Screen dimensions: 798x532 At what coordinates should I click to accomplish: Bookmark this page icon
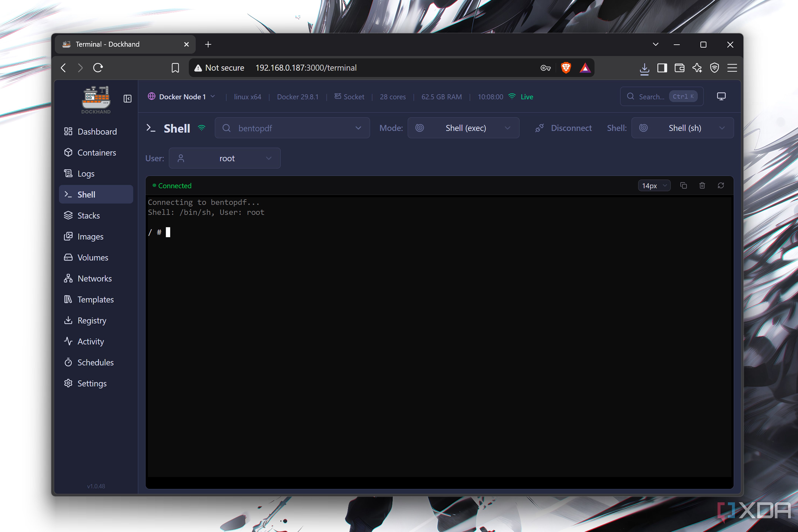tap(175, 68)
